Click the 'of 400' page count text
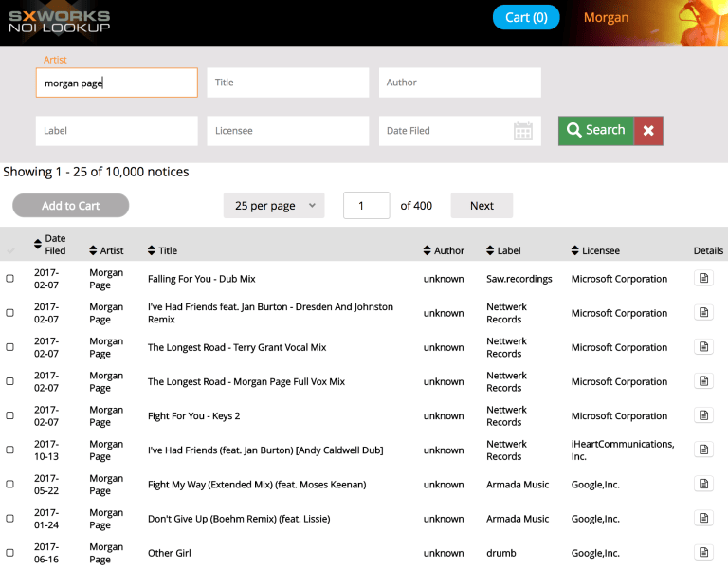 416,205
